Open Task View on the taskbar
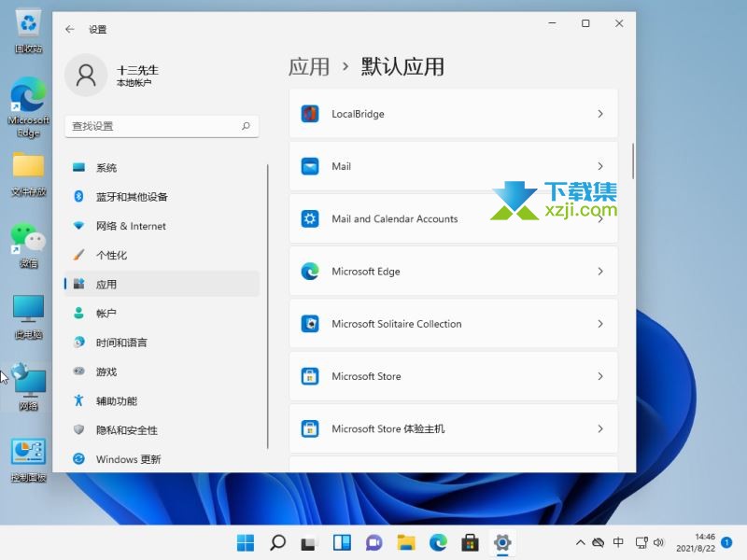The width and height of the screenshot is (747, 560). point(310,542)
